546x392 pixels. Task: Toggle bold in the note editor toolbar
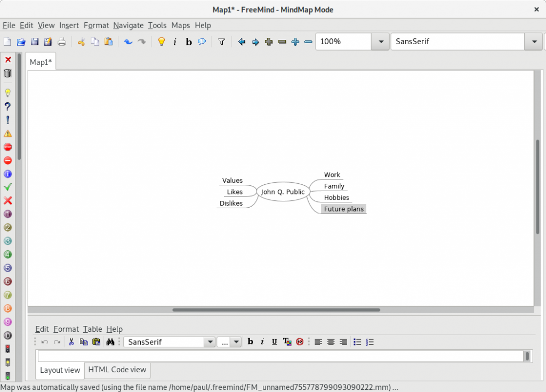pyautogui.click(x=250, y=342)
